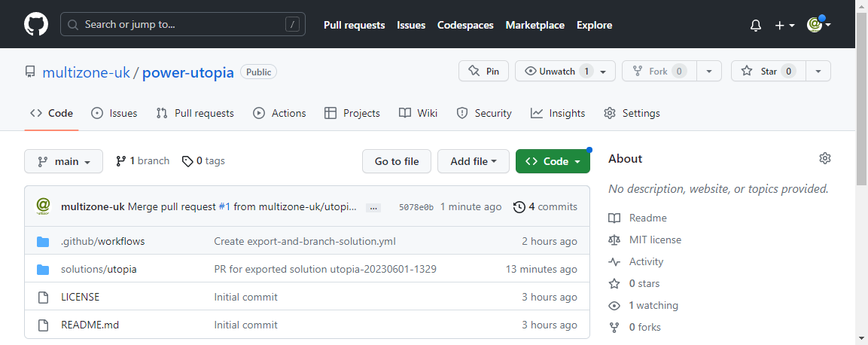Click the Unwatch button
Image resolution: width=868 pixels, height=345 pixels.
[565, 71]
